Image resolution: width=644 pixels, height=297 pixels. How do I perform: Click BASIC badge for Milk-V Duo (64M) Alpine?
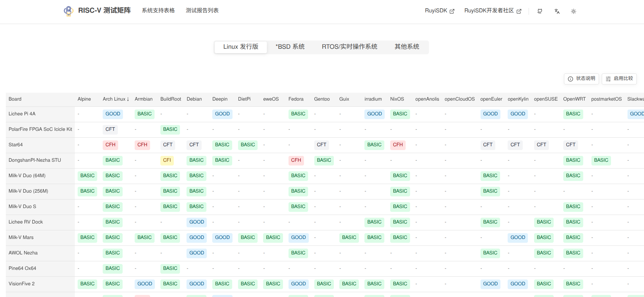click(88, 176)
